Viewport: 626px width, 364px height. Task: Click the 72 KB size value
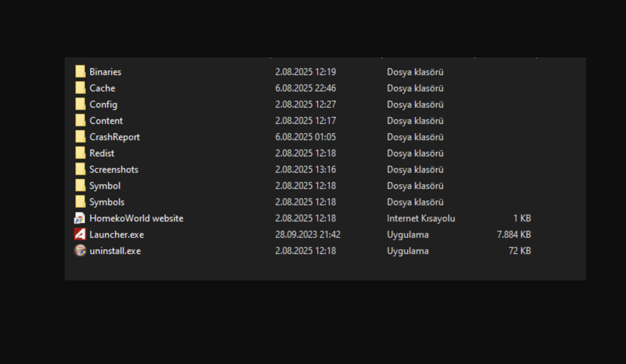pyautogui.click(x=520, y=251)
